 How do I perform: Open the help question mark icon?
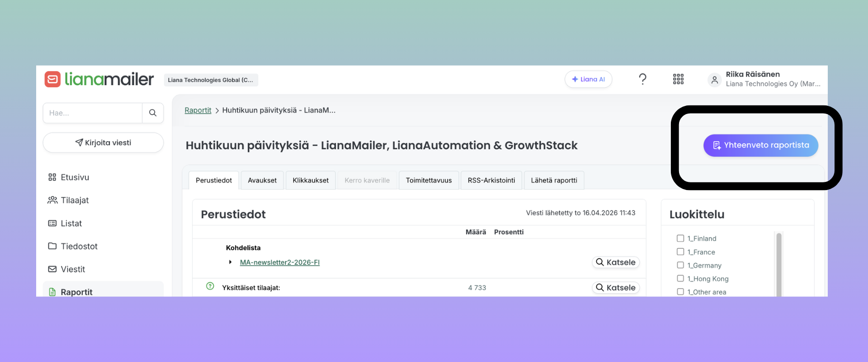point(642,79)
